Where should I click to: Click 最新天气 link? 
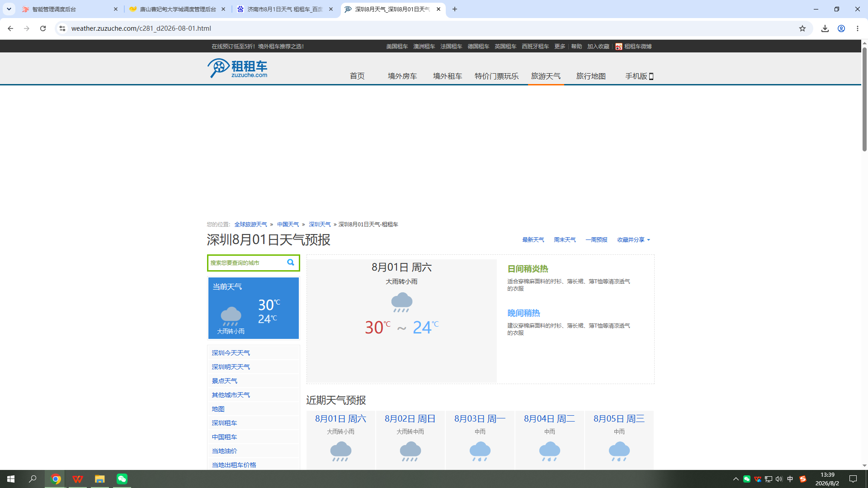533,240
